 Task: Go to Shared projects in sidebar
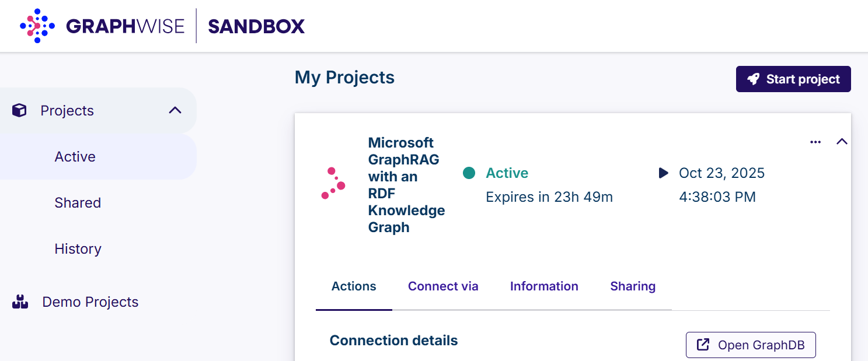(x=78, y=203)
